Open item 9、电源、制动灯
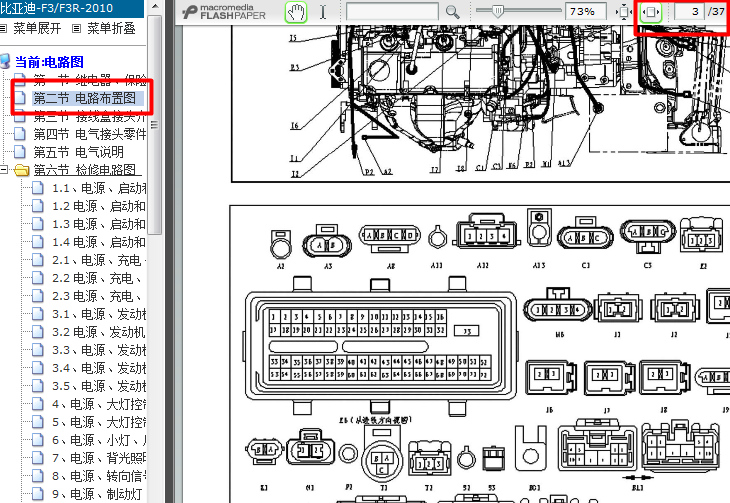This screenshot has width=730, height=503. (x=97, y=494)
